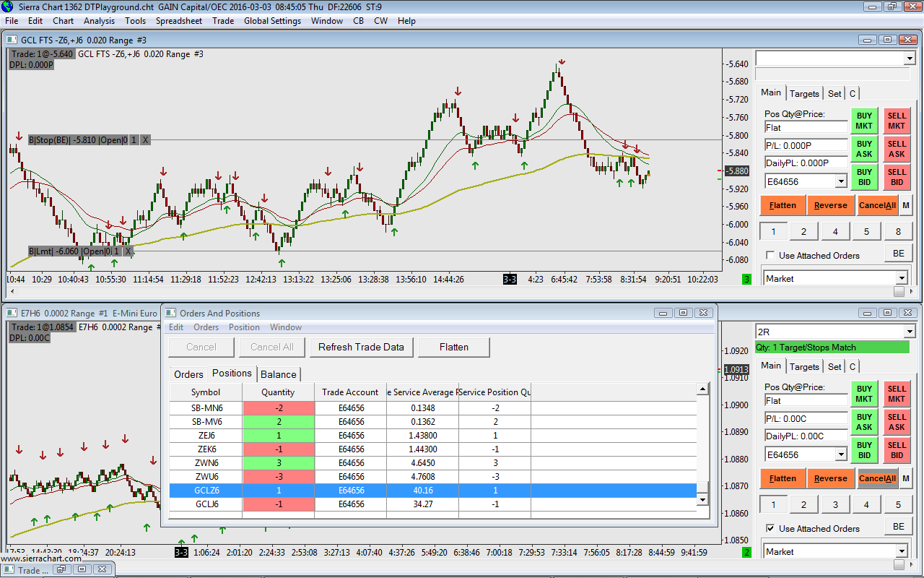This screenshot has width=924, height=578.
Task: Click the green chart number 2 box
Action: point(746,553)
